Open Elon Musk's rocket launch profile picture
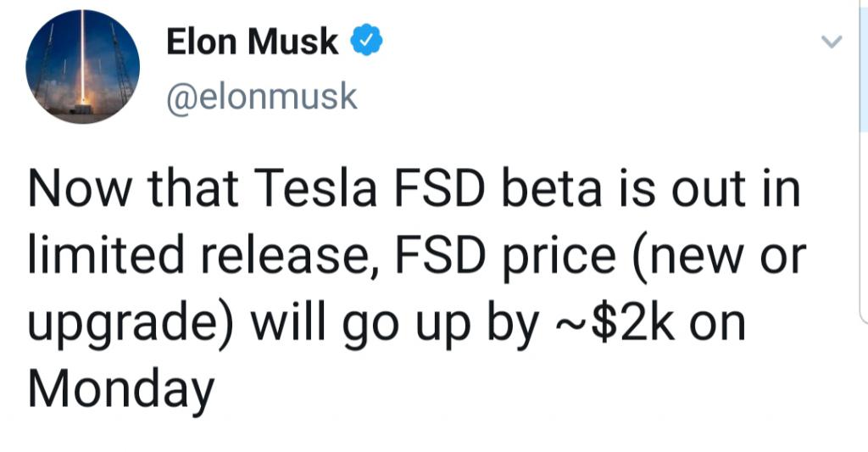Image resolution: width=868 pixels, height=452 pixels. point(82,66)
